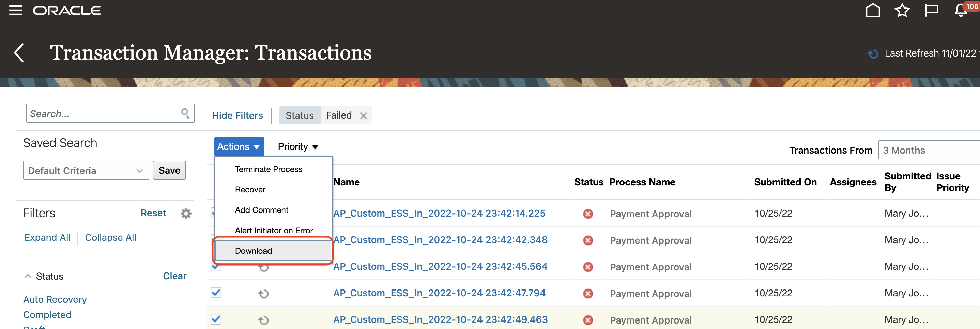Click the refresh icon near Last Refresh
Screen dimensions: 980x329
click(x=873, y=54)
